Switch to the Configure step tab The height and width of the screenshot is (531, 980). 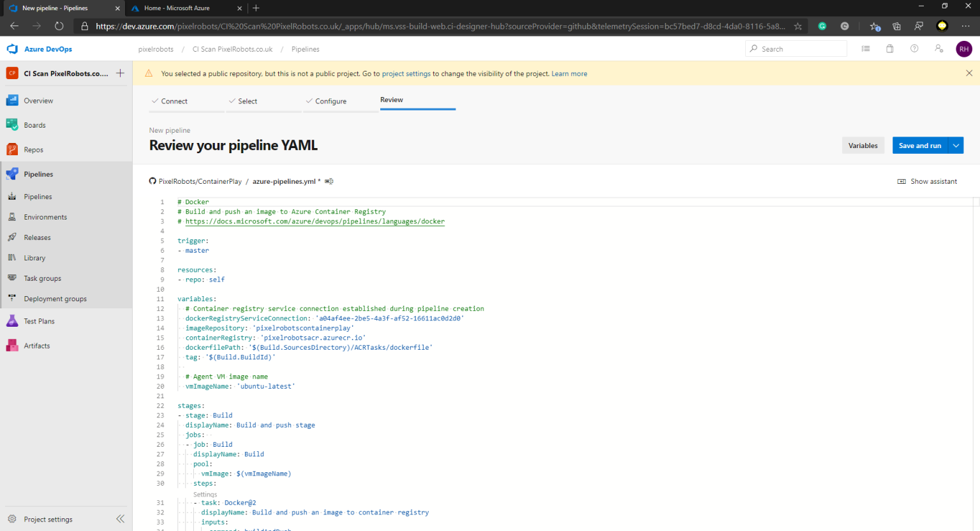click(332, 101)
